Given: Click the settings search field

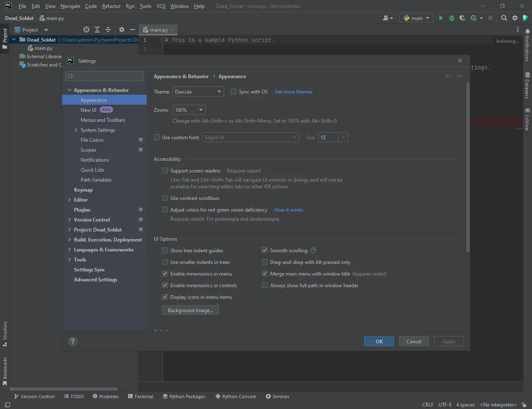Looking at the screenshot, I should click(x=105, y=76).
